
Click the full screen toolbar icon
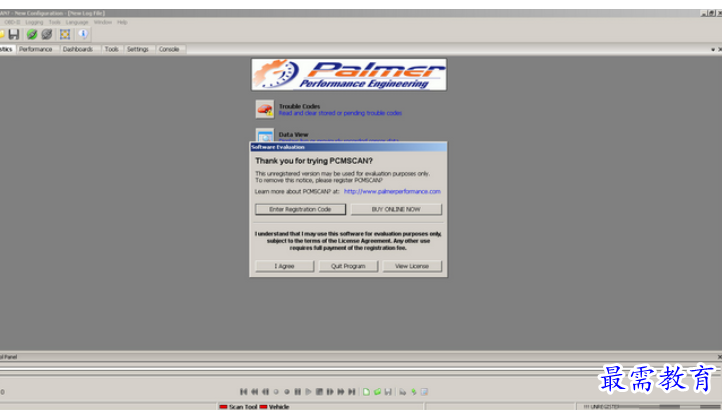[x=65, y=34]
